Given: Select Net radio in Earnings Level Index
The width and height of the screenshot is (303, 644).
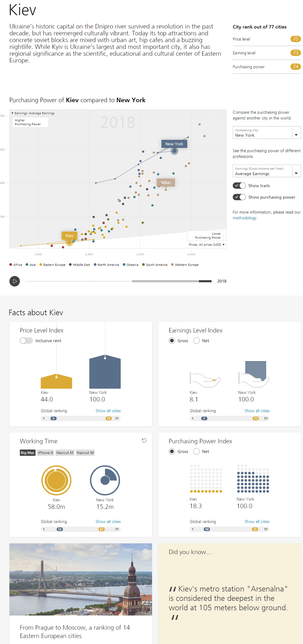Looking at the screenshot, I should [196, 340].
